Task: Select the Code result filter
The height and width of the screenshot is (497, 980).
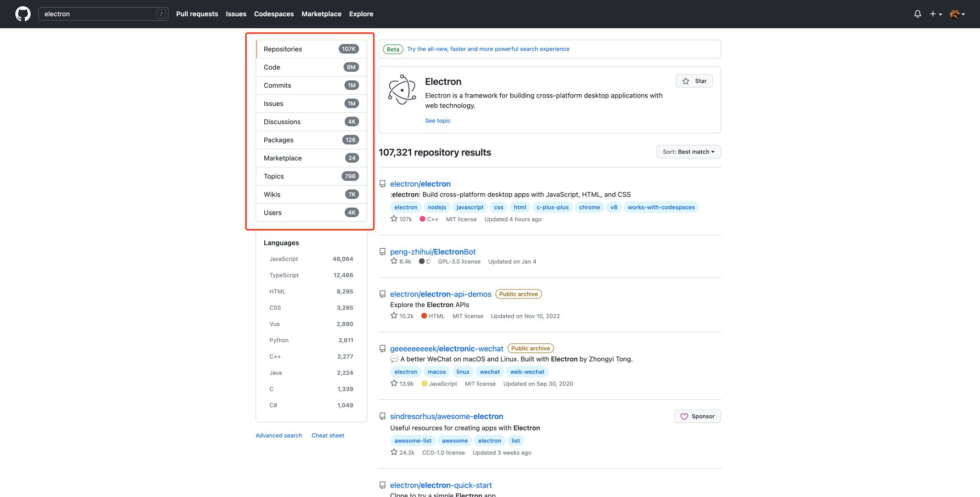Action: coord(311,67)
